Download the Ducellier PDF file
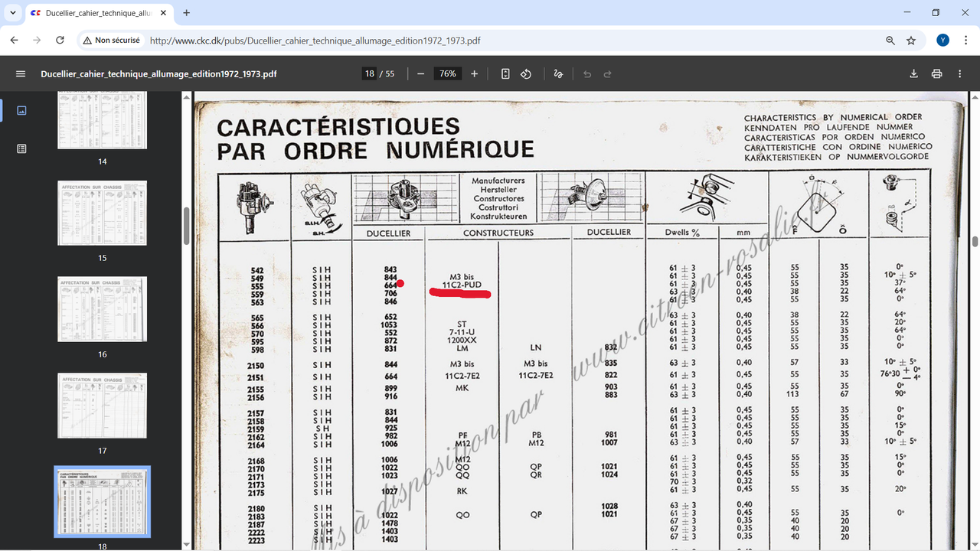Screen dimensions: 980x551 coord(913,73)
